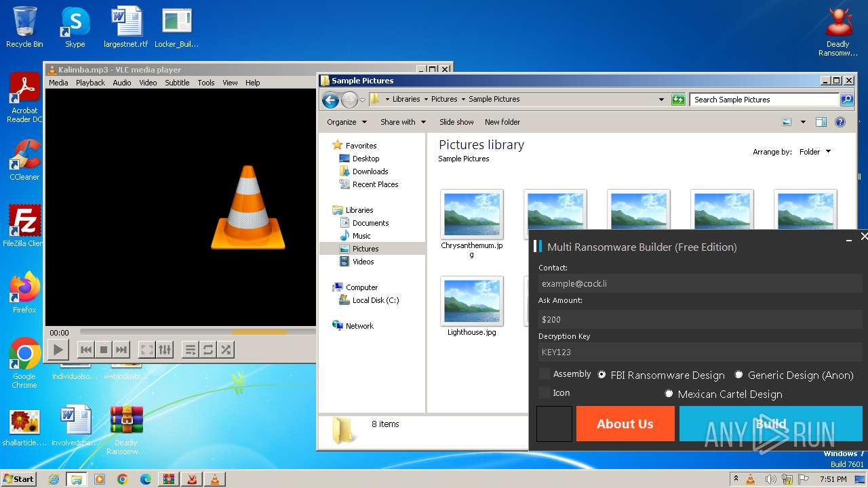Open the VLC Playback menu
This screenshot has width=868, height=488.
pos(90,83)
